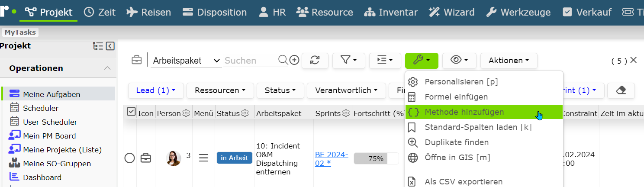Open the Verkauf module
644x187 pixels.
point(587,12)
